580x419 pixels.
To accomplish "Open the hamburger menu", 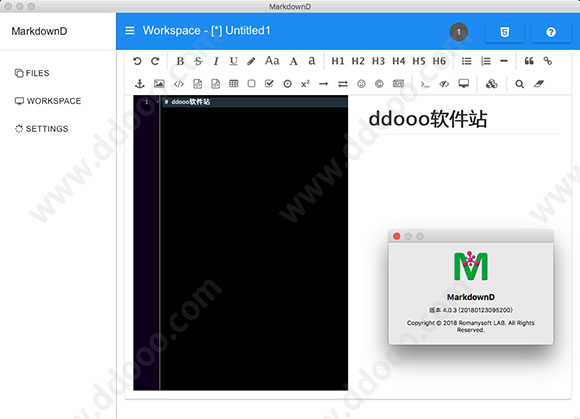I will click(x=130, y=31).
